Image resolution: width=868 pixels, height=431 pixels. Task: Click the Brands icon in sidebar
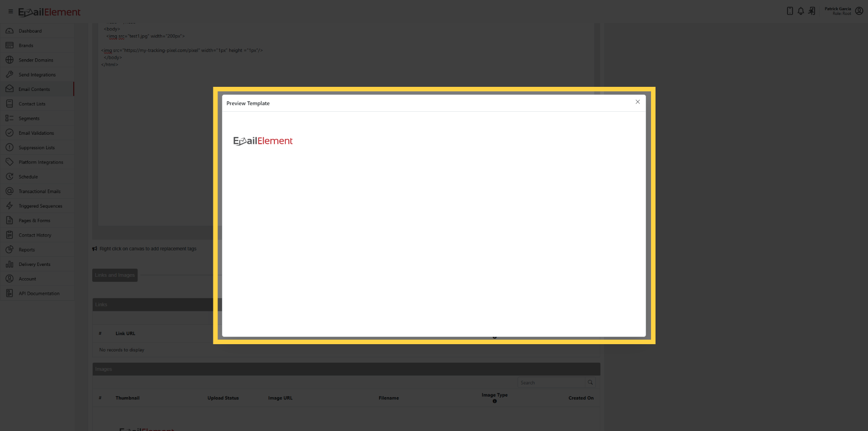point(9,45)
